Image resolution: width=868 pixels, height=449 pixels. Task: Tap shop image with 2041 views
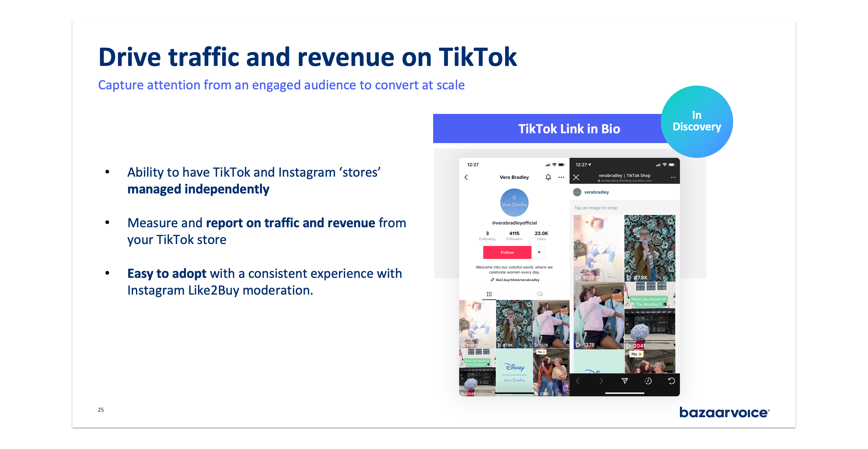point(649,315)
